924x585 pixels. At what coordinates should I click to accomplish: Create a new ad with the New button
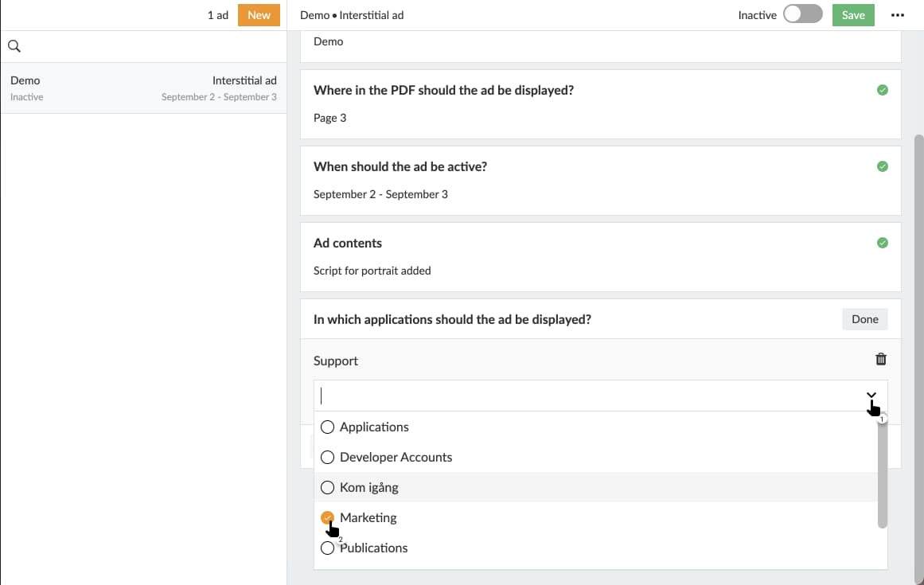click(259, 14)
